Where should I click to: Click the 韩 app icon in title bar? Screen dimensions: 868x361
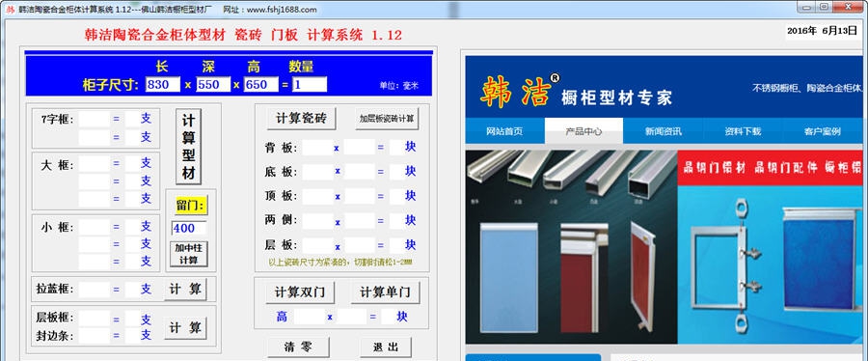tap(10, 10)
